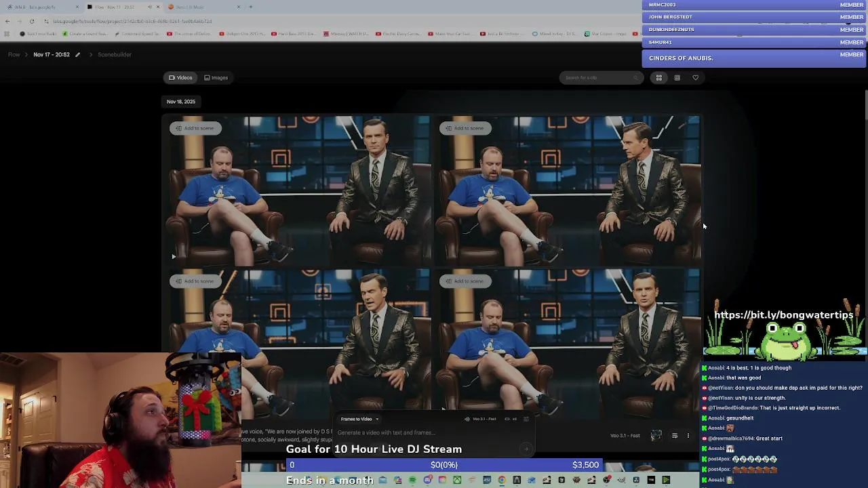Screen dimensions: 868x488
Task: Select small grid view icon
Action: point(677,77)
